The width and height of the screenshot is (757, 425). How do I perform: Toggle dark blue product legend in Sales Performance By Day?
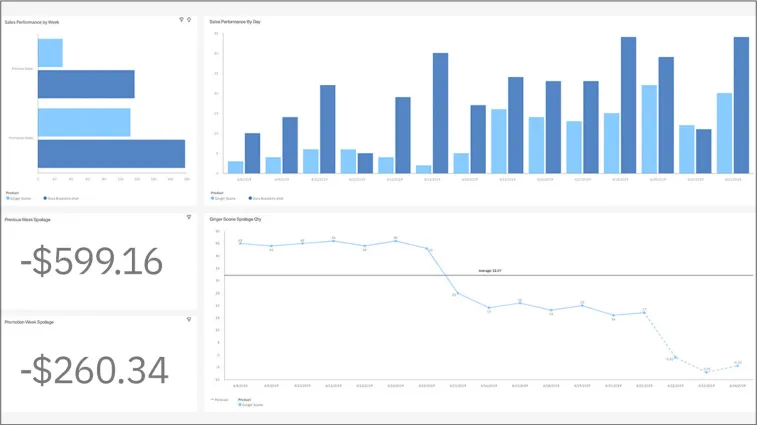(266, 198)
